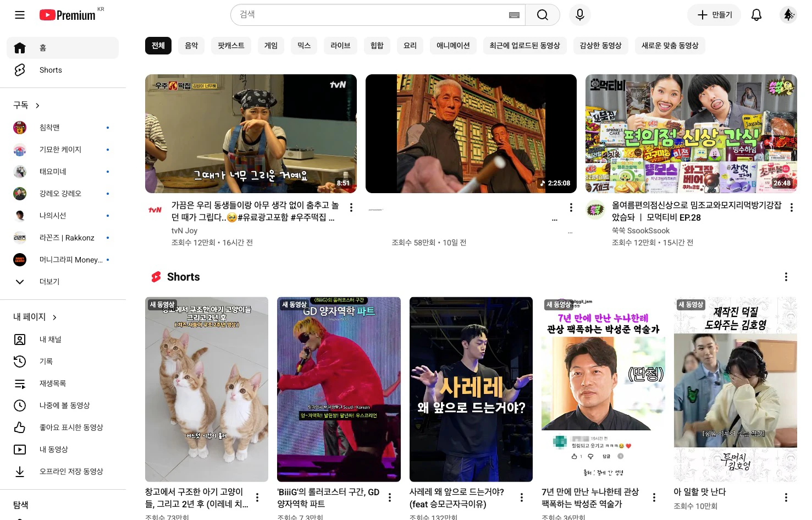Go to 홈 in the sidebar
The height and width of the screenshot is (520, 812).
(63, 48)
